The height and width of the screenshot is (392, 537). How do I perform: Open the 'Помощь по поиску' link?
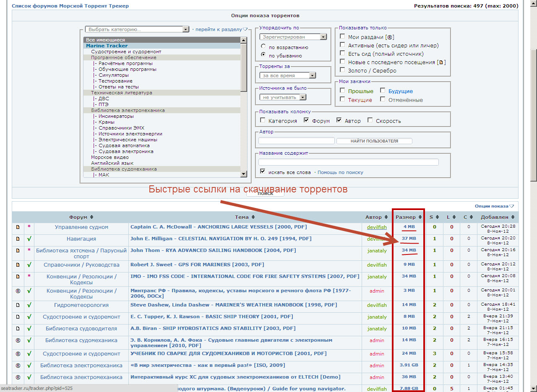coord(340,172)
